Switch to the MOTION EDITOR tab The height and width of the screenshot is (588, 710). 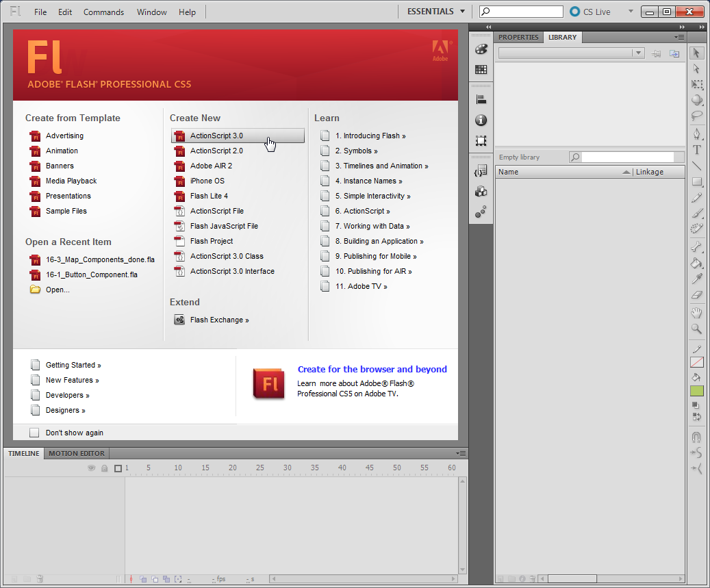(x=77, y=453)
